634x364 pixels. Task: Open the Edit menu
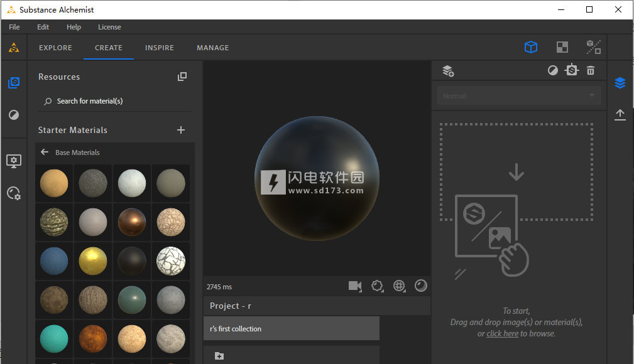coord(43,27)
